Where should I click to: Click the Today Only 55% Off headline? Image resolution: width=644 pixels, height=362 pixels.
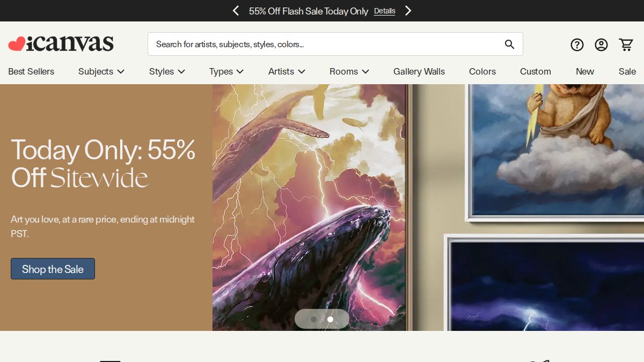tap(104, 163)
